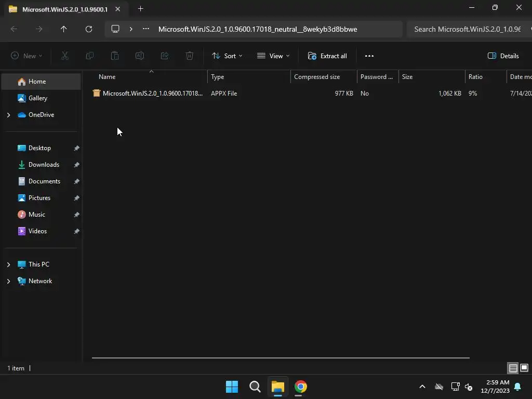
Task: Close the Microsoft.WinJS tab
Action: tap(118, 9)
